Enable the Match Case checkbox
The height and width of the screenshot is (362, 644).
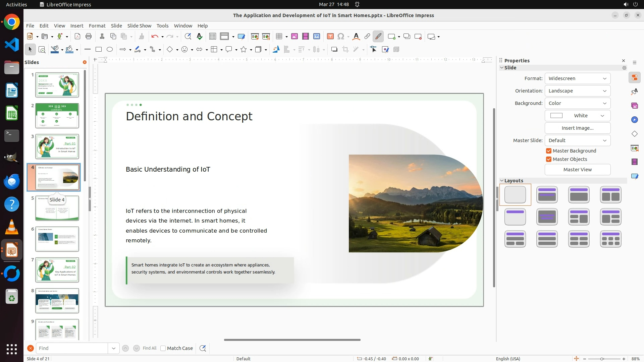163,348
